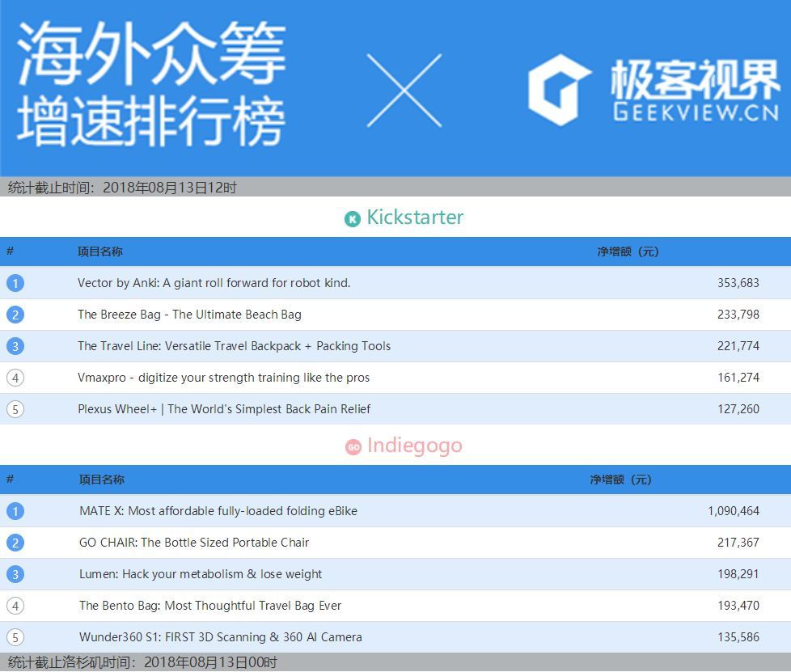791x672 pixels.
Task: Click rank 3 badge beside The Travel Line
Action: pyautogui.click(x=15, y=346)
